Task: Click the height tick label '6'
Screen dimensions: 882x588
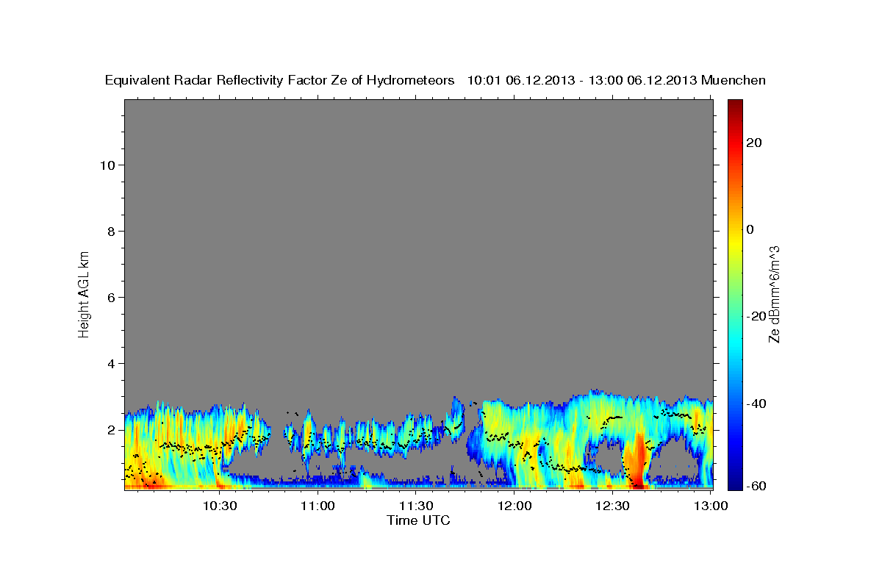Action: click(x=112, y=297)
